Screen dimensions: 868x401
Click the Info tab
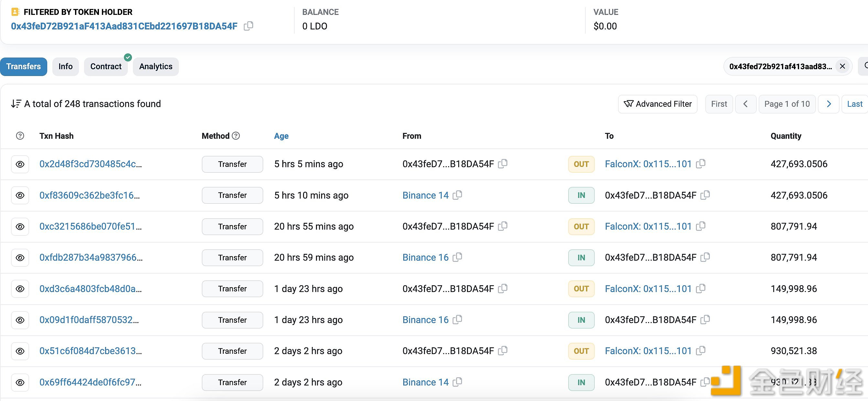(x=65, y=67)
